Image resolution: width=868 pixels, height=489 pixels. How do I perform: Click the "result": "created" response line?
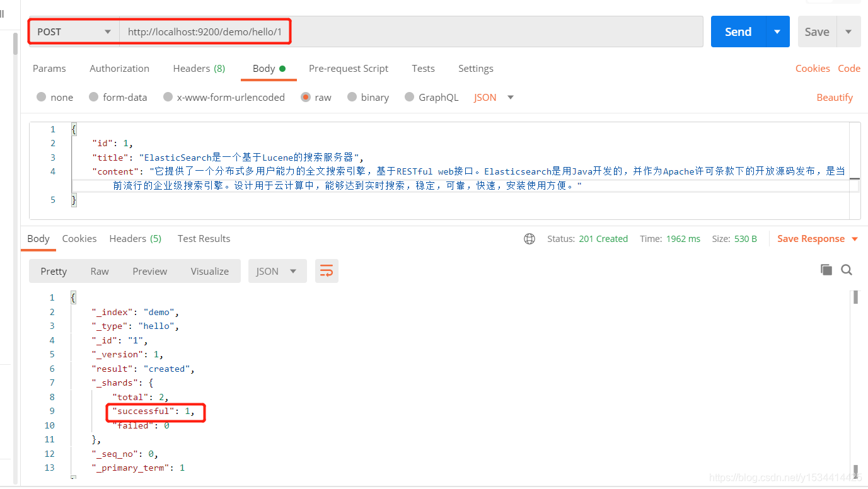[x=144, y=369]
